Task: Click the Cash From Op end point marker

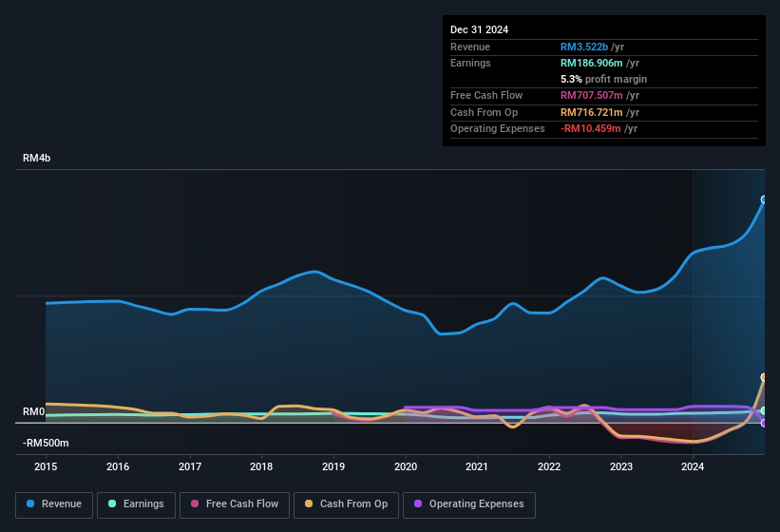Action: click(764, 377)
